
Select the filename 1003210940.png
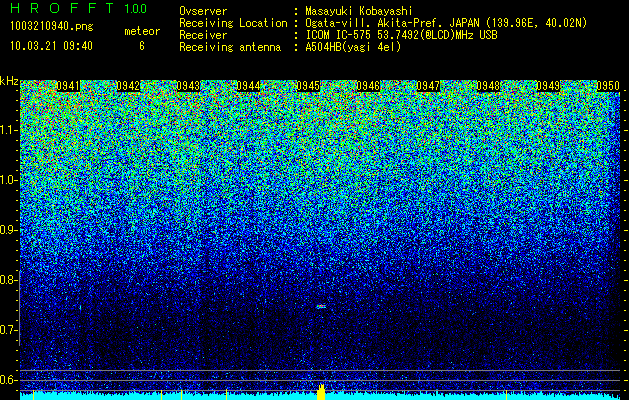[52, 27]
